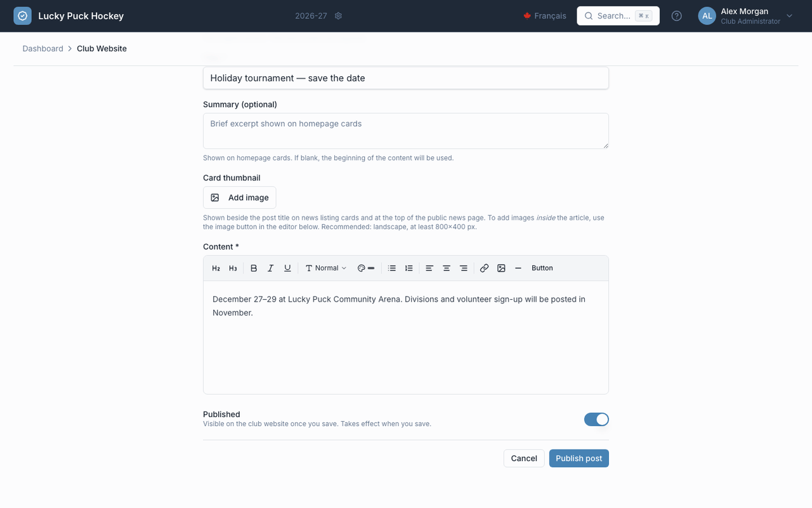Insert an image into the article content
Screen dimensions: 812x508
[x=501, y=268]
